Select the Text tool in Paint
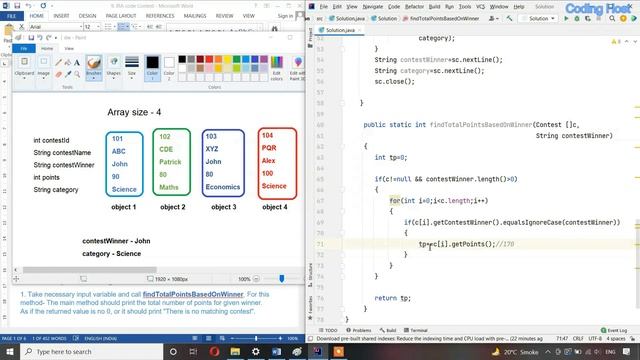This screenshot has width=640, height=360. click(77, 62)
